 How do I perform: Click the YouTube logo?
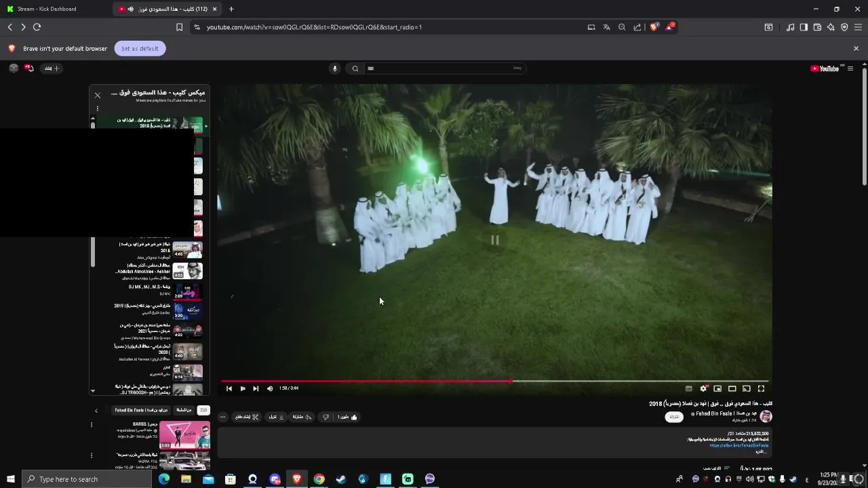[x=825, y=68]
